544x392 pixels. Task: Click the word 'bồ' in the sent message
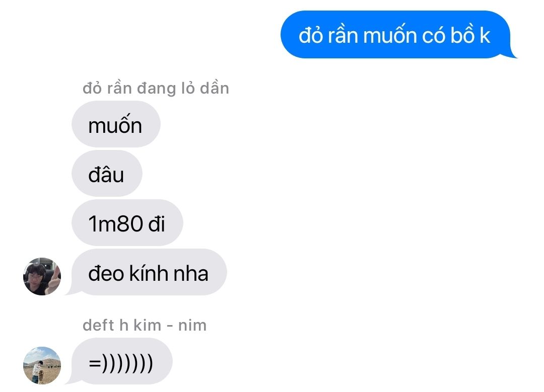coord(462,34)
